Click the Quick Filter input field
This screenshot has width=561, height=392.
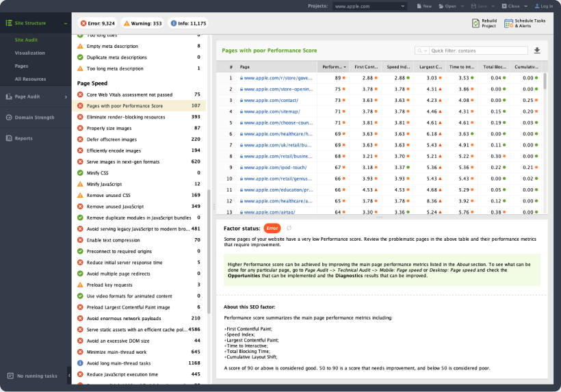[479, 51]
